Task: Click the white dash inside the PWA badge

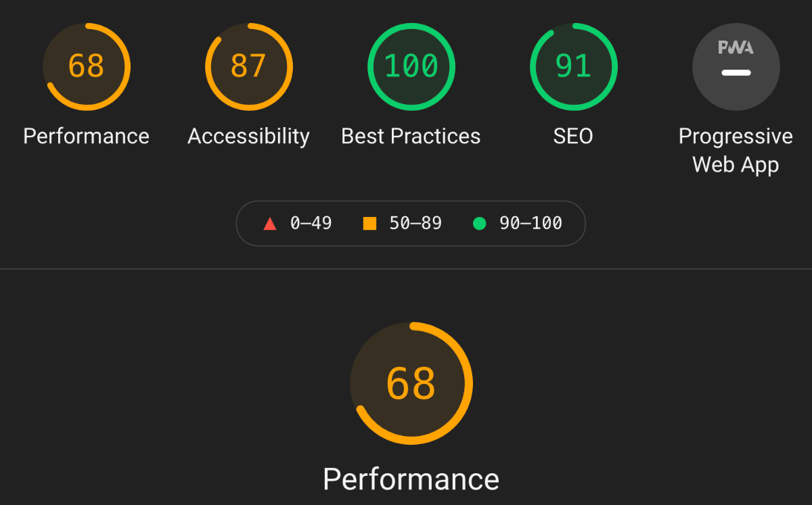Action: pos(736,72)
